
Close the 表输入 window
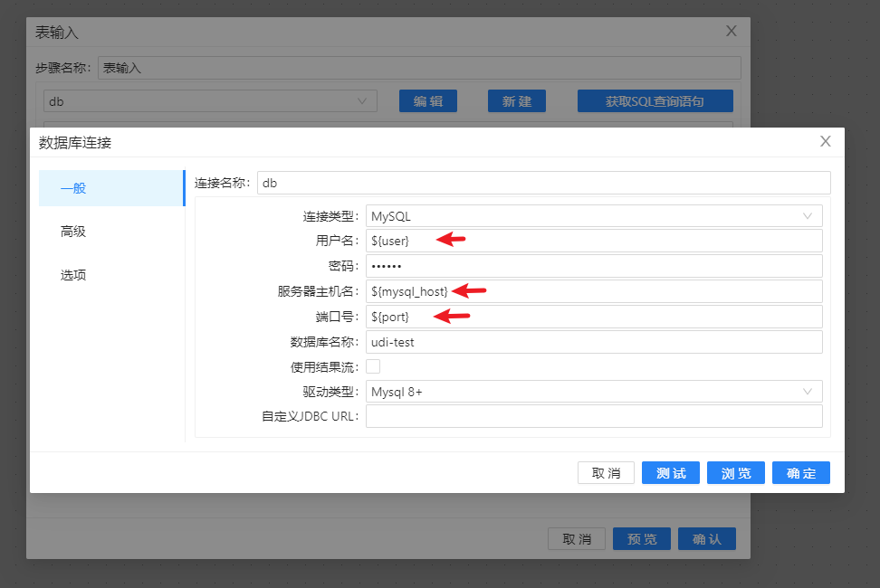click(x=731, y=31)
